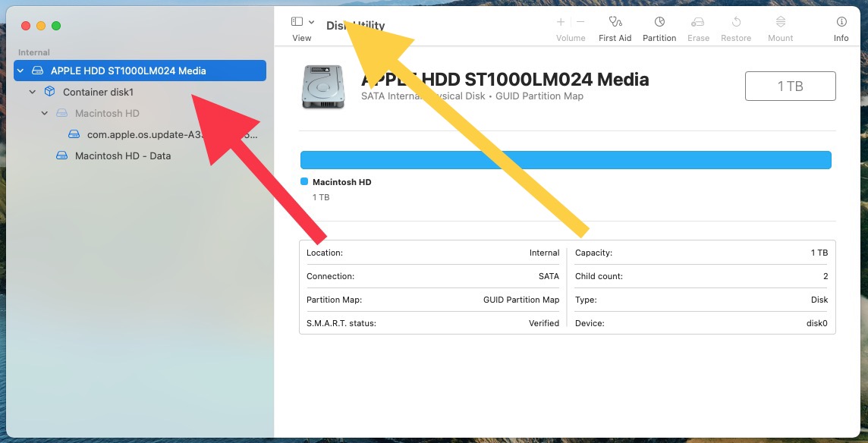Open the View sidebar layout menu
Screen dimensions: 868x443
[312, 22]
